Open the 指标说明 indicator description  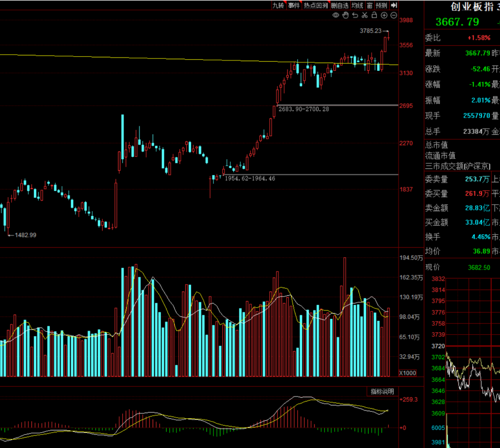(x=382, y=392)
